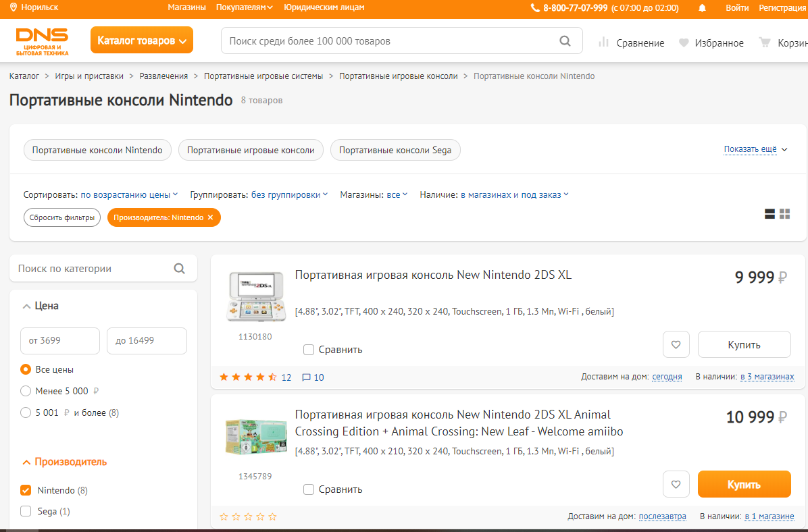
Task: Go to Каталог breadcrumb
Action: pos(24,76)
